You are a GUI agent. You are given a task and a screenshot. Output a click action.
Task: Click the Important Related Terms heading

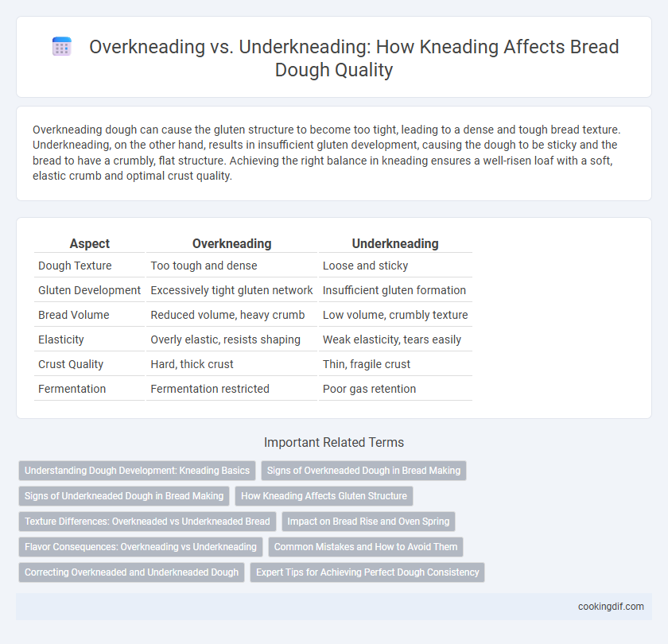pos(334,443)
